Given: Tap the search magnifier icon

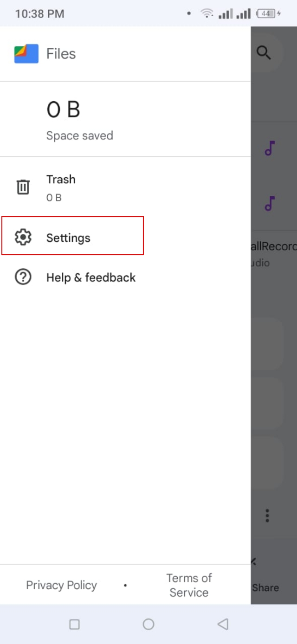Looking at the screenshot, I should pos(264,52).
